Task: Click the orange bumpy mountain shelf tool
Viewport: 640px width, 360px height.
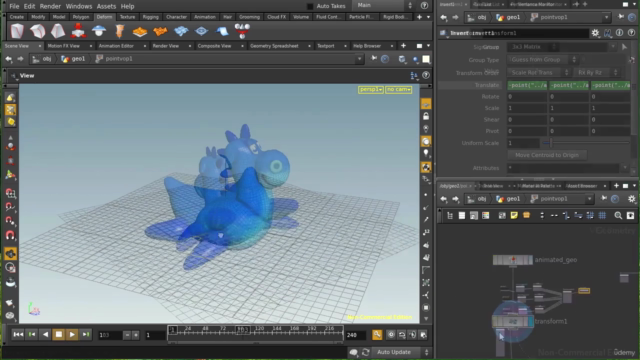Action: click(160, 31)
